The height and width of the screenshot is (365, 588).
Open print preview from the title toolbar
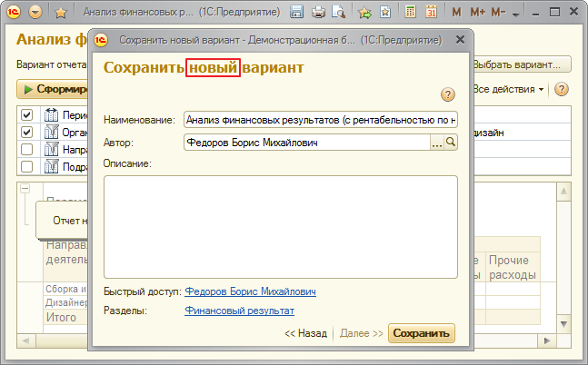click(338, 13)
